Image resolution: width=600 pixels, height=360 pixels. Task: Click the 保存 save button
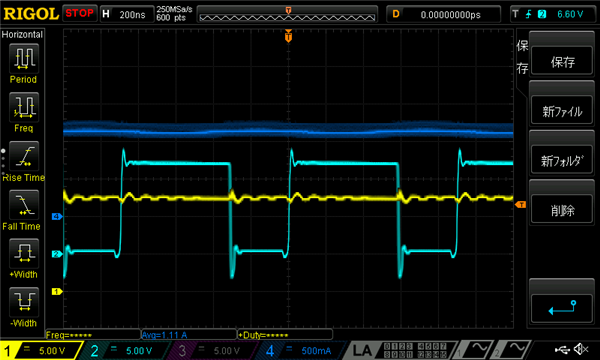[562, 61]
